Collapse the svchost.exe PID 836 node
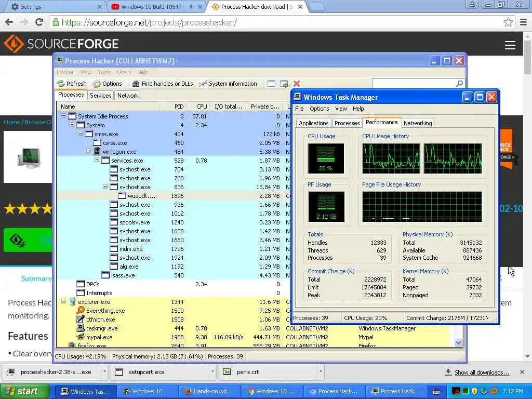 click(x=105, y=187)
